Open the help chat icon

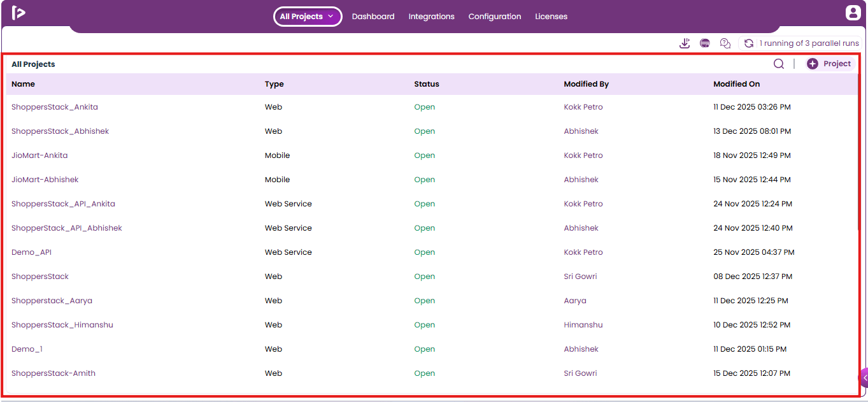pyautogui.click(x=725, y=43)
